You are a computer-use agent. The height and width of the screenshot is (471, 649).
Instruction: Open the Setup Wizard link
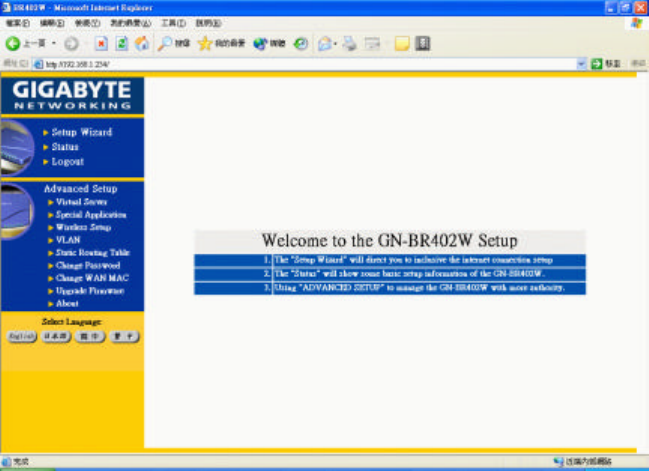(x=82, y=132)
